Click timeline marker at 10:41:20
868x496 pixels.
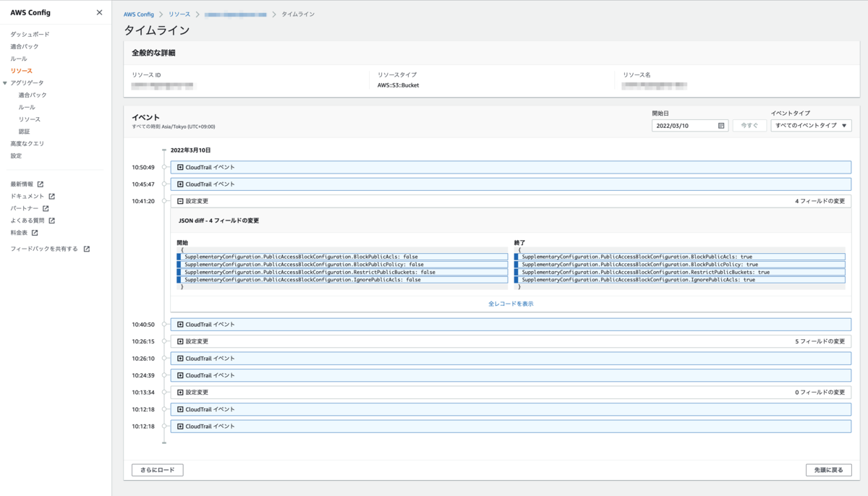[164, 201]
